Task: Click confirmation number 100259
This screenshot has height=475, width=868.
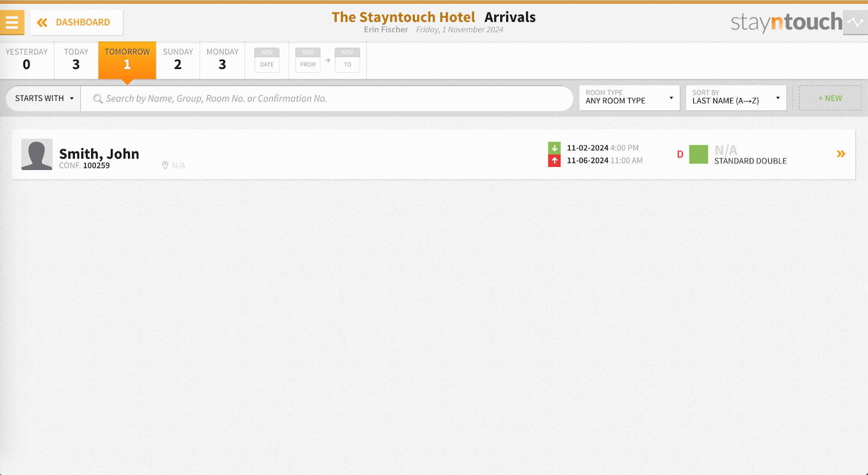Action: coord(96,166)
